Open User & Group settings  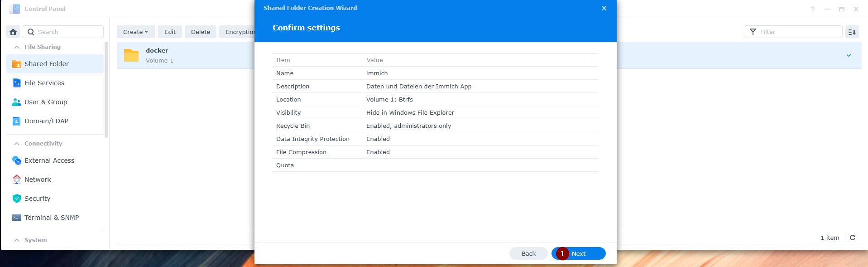tap(46, 102)
